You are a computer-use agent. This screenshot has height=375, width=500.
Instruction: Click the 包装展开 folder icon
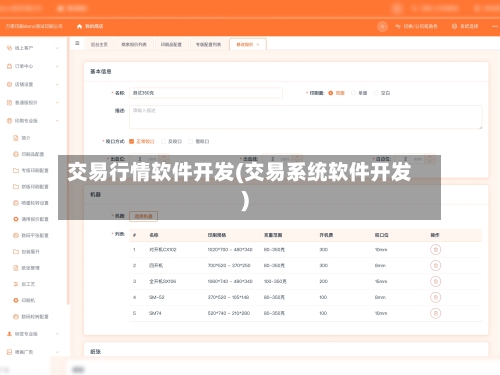[x=16, y=252]
